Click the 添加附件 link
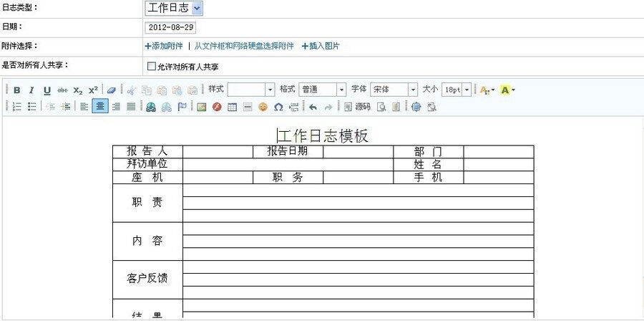The image size is (644, 321). 164,46
